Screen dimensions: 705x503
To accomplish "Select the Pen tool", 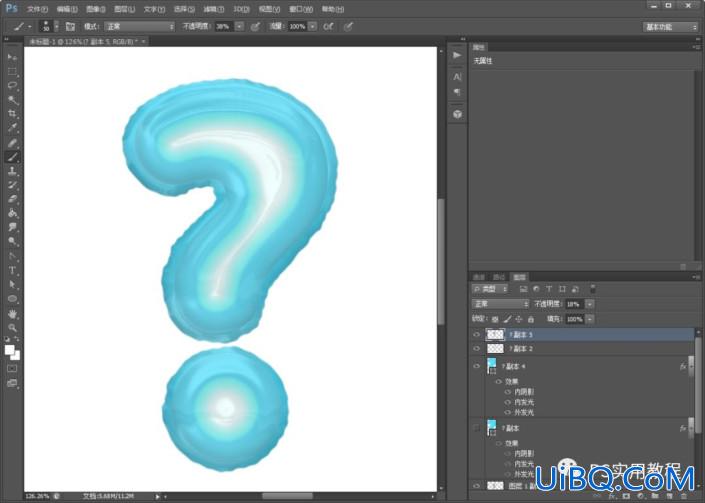I will 12,256.
